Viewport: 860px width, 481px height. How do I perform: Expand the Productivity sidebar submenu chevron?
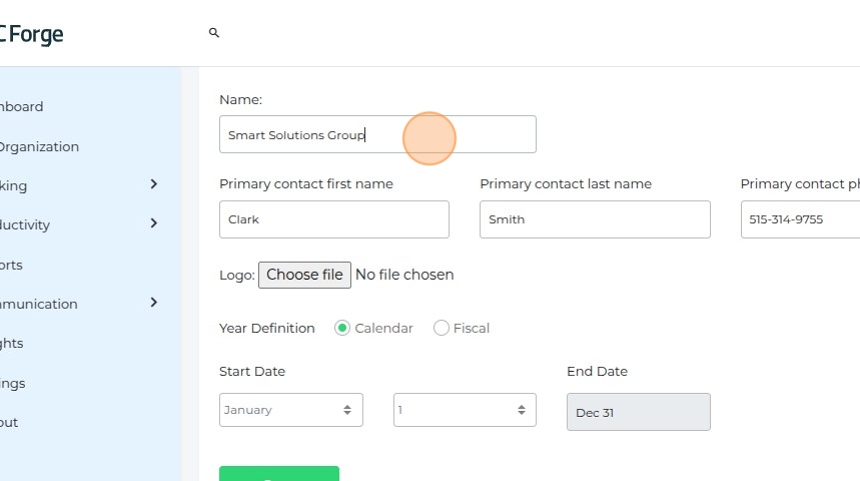coord(154,223)
